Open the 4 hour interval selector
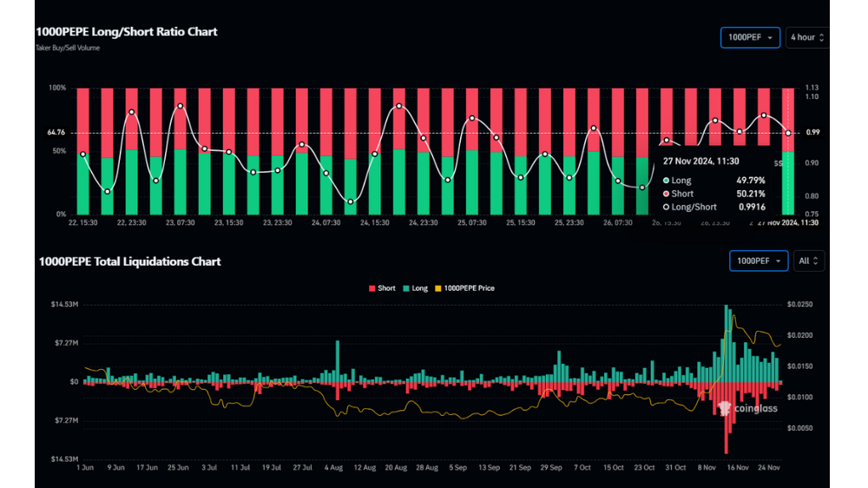The width and height of the screenshot is (868, 488). click(807, 37)
